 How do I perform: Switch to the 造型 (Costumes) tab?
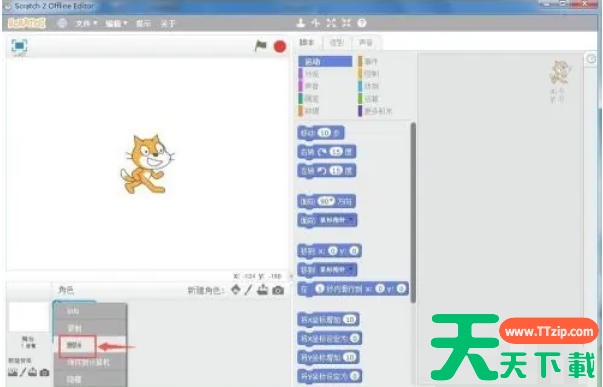336,42
